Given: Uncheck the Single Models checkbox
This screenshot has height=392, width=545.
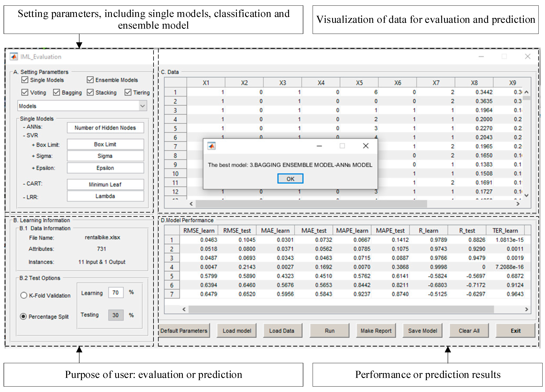Looking at the screenshot, I should pyautogui.click(x=25, y=80).
